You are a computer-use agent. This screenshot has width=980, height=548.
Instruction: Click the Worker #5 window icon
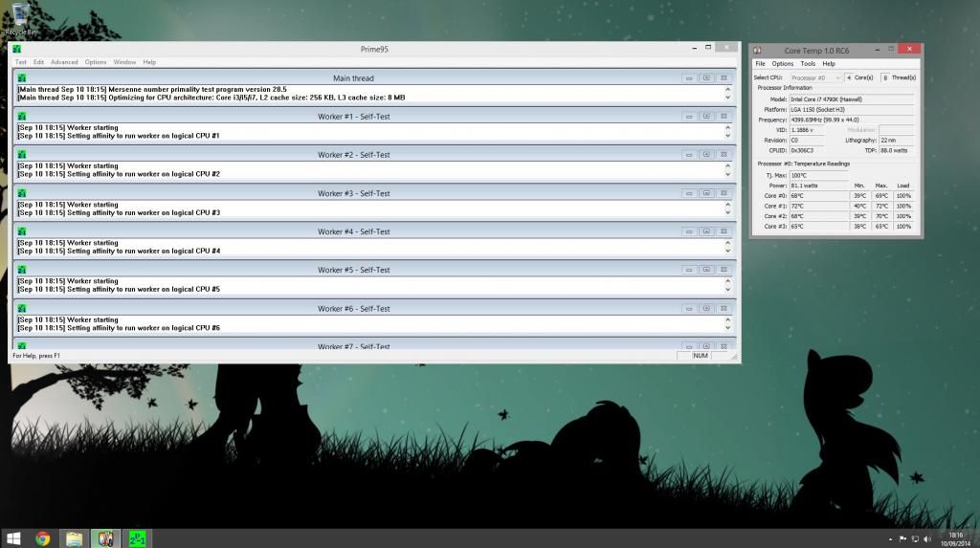[x=22, y=270]
